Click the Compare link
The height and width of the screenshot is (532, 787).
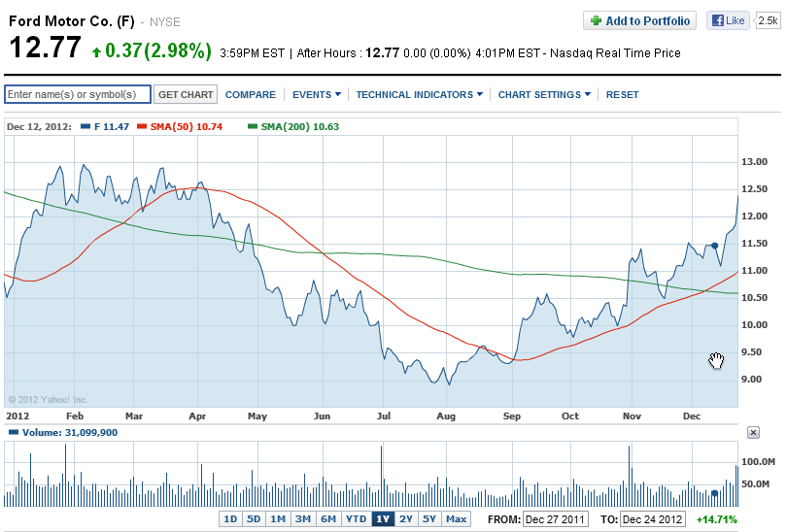click(x=251, y=95)
